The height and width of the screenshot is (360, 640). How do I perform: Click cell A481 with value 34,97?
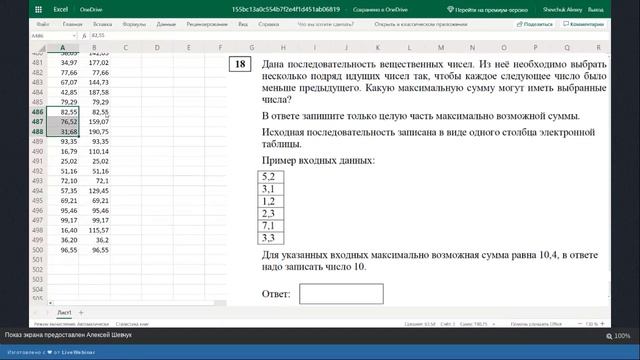[63, 62]
